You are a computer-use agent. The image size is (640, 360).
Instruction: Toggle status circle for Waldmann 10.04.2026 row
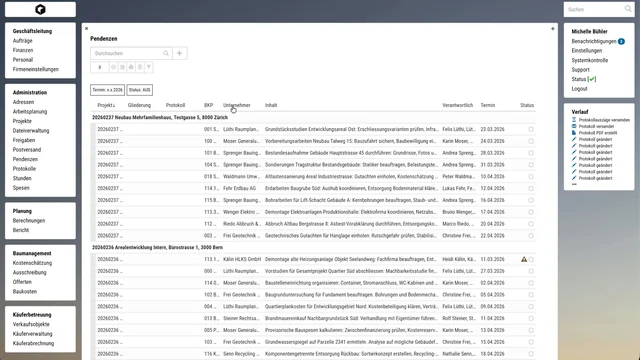click(x=531, y=177)
